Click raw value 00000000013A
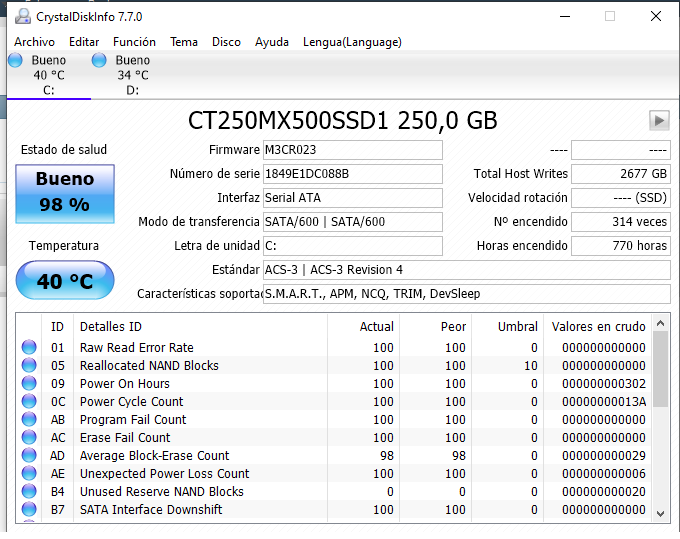The image size is (680, 539). [604, 402]
